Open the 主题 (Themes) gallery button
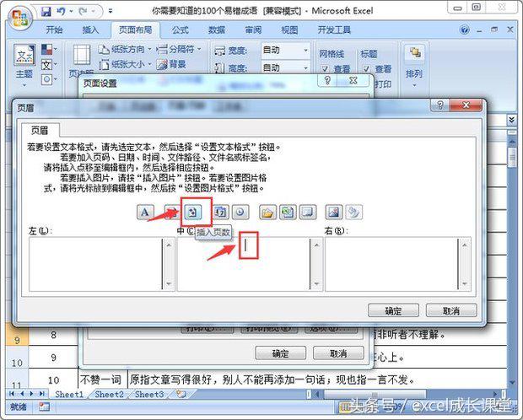Viewport: 523px width, 420px height. [24, 65]
